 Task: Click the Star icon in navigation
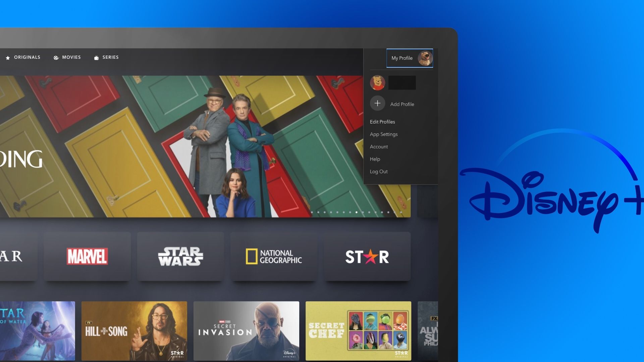pyautogui.click(x=7, y=57)
